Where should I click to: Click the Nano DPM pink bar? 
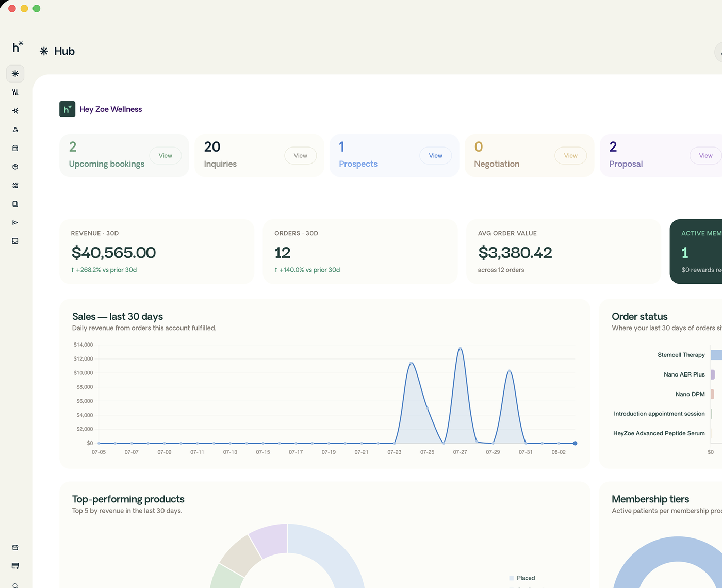(x=712, y=394)
